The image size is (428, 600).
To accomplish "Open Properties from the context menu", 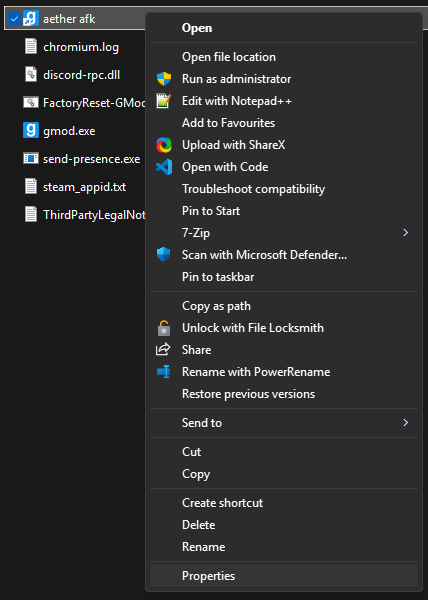I will tap(284, 576).
